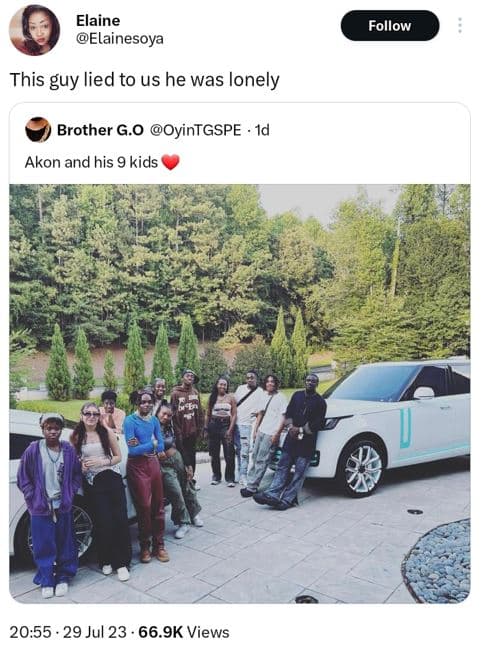Select the text "This guy lied to us he was lonely"

[144, 79]
